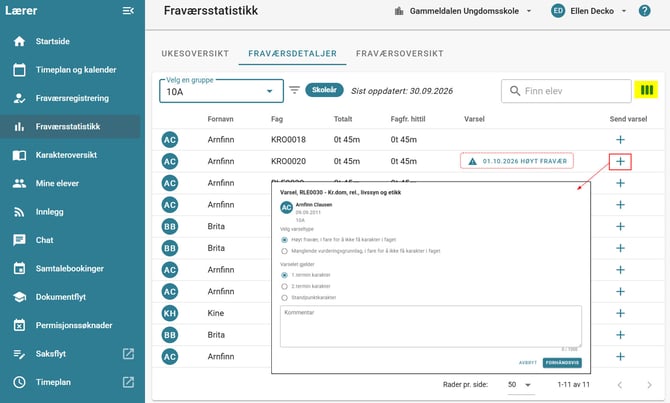Click Avbryt in the Varsel dialog
The height and width of the screenshot is (403, 670).
tap(528, 363)
